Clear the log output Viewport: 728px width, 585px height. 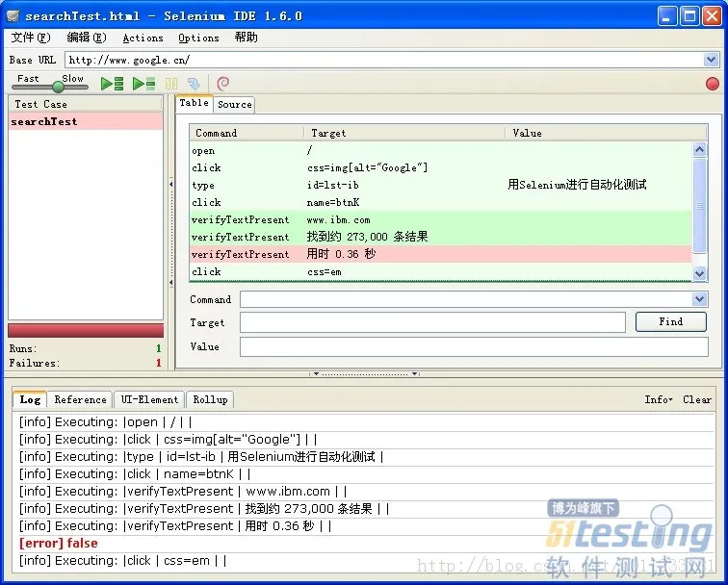click(x=697, y=399)
